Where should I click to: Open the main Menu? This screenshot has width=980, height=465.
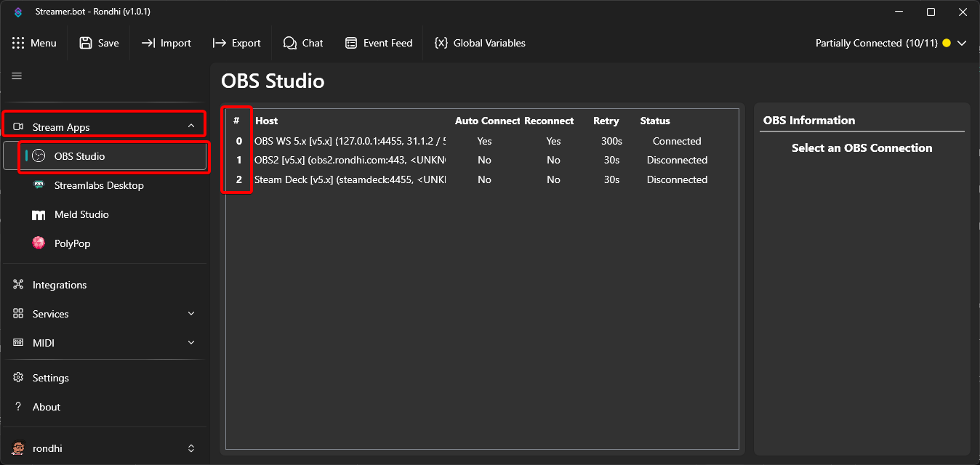34,44
